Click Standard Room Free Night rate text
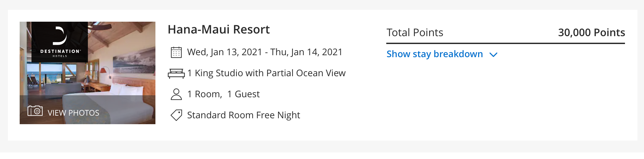This screenshot has height=159, width=644. point(243,115)
